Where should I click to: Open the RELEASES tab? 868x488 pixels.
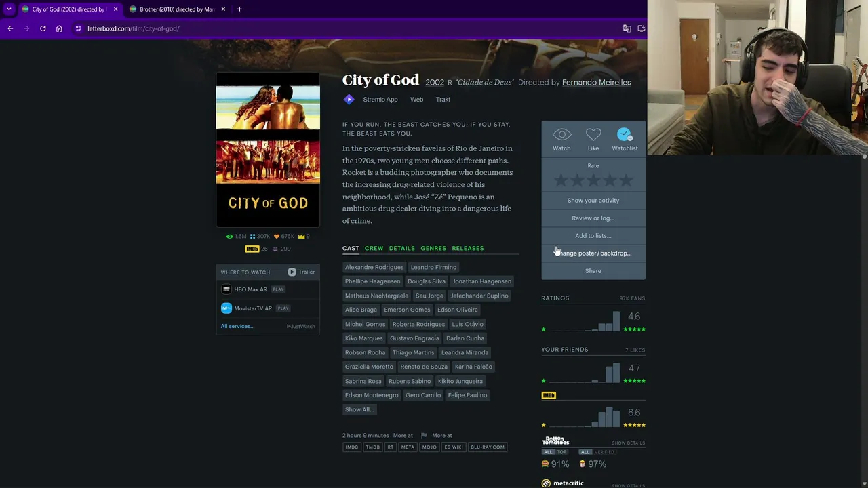468,248
